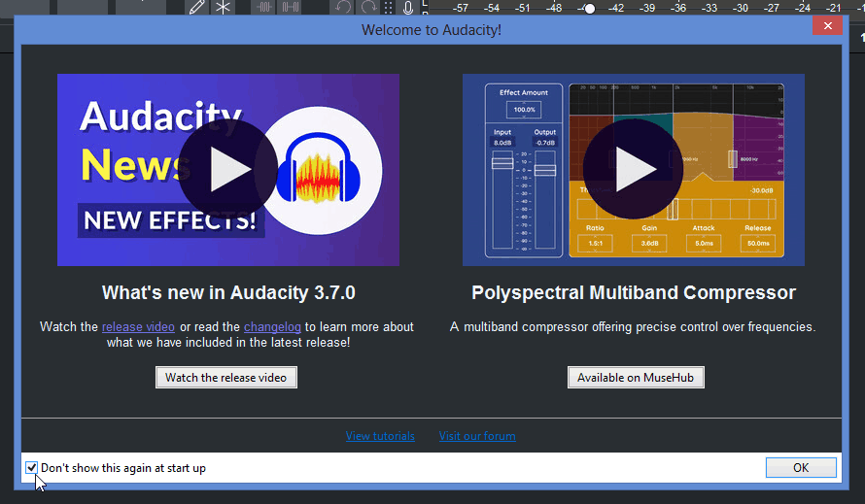The height and width of the screenshot is (504, 865).
Task: Select the Multi-tool asterisk icon
Action: pos(223,7)
